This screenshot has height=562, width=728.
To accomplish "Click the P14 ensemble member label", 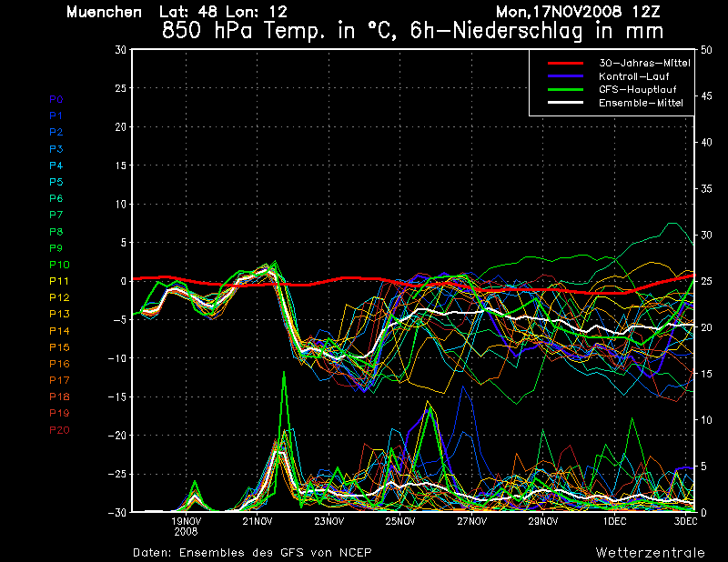I will pyautogui.click(x=59, y=331).
